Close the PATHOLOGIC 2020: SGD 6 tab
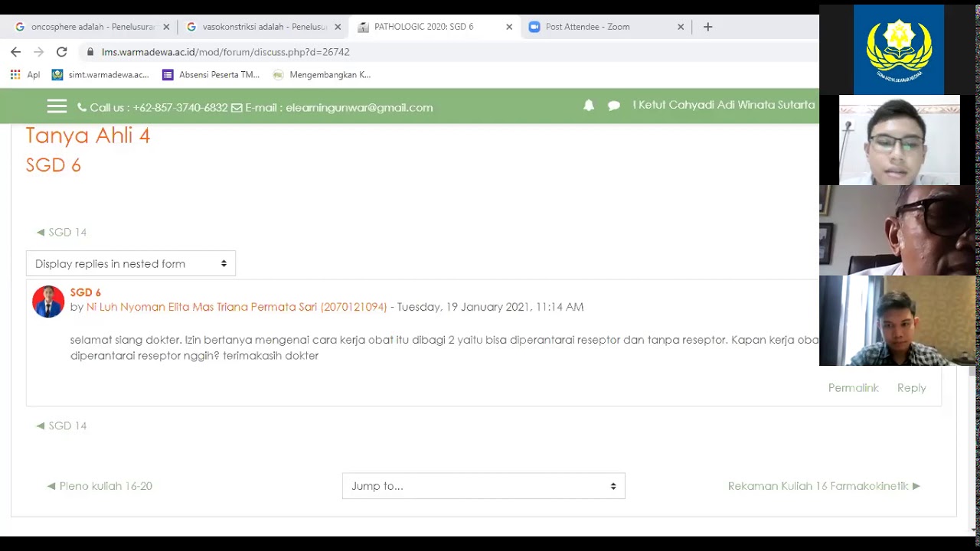Viewport: 980px width, 551px height. 509,27
